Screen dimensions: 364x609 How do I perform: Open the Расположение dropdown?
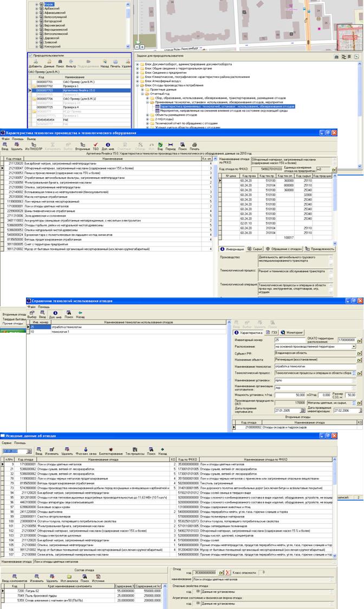pos(354,346)
